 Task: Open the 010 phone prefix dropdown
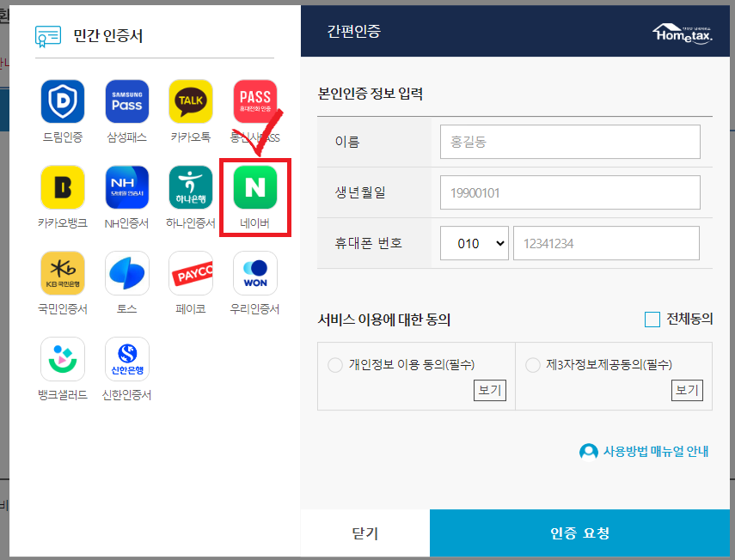pos(474,243)
